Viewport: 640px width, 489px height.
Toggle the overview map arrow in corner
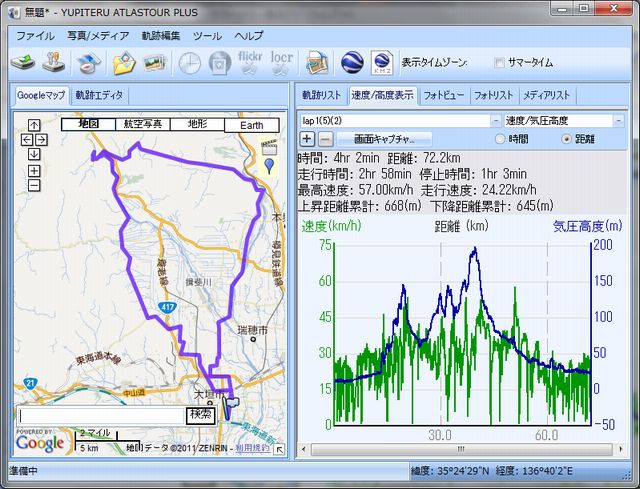[x=280, y=449]
